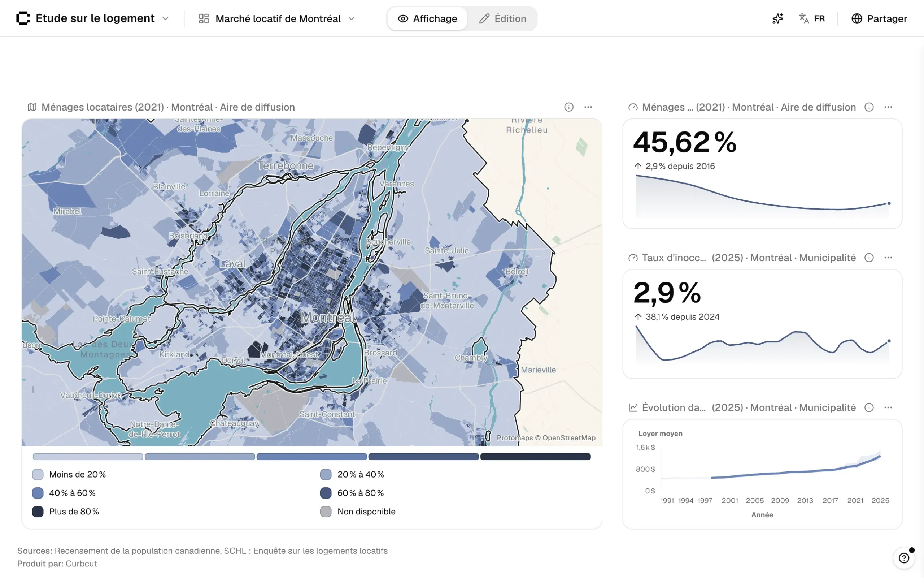924x578 pixels.
Task: Select the Plus de 80 % legend swatch
Action: click(38, 512)
